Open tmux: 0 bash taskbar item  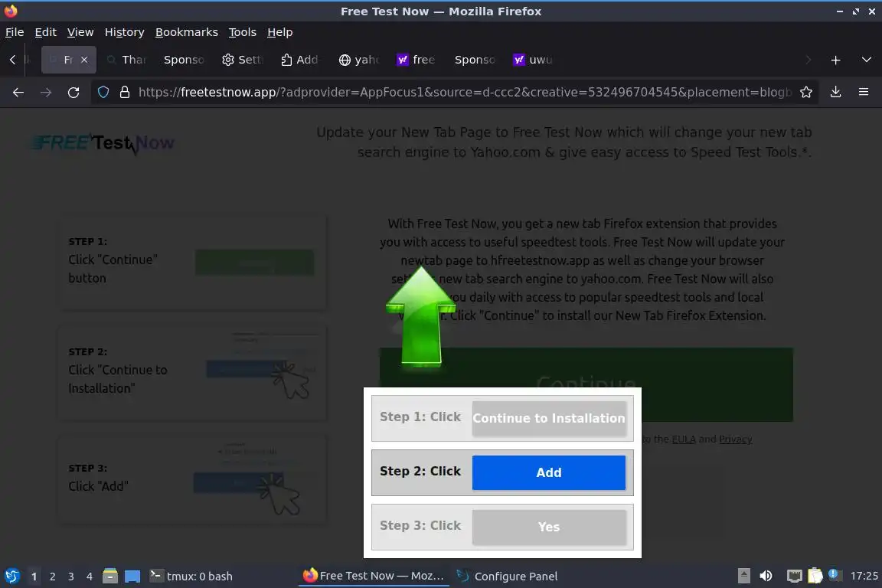pos(191,577)
